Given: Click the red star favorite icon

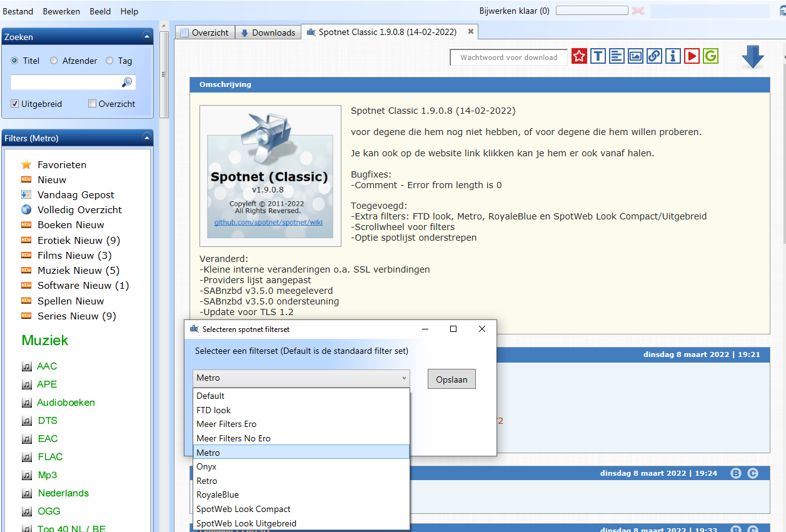Looking at the screenshot, I should pyautogui.click(x=579, y=56).
